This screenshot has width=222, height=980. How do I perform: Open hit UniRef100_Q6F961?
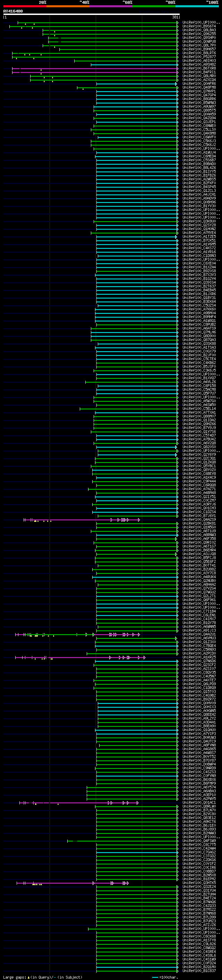click(199, 600)
